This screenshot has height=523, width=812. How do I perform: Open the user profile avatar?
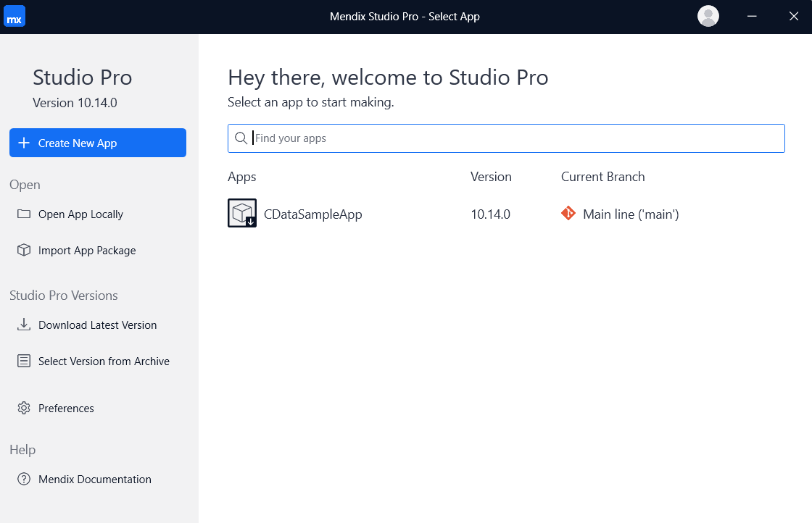pyautogui.click(x=708, y=16)
